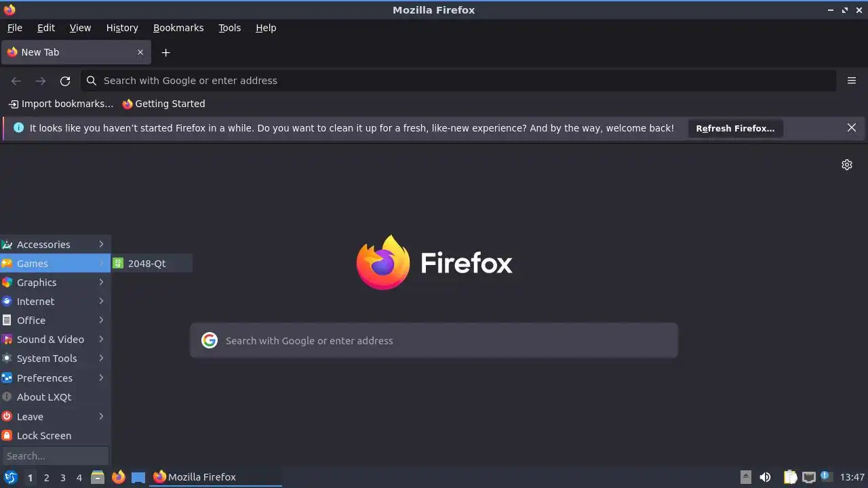
Task: Select About LXQt in start menu
Action: (55, 397)
